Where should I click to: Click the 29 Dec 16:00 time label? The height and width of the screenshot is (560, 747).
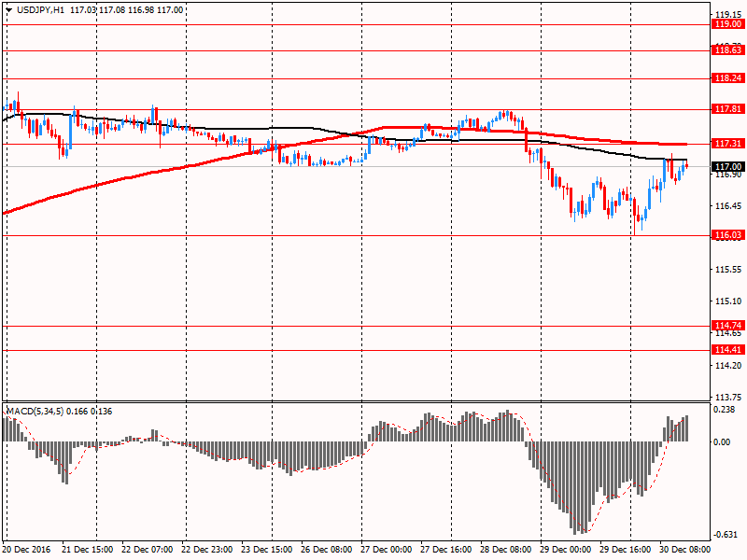(x=625, y=551)
